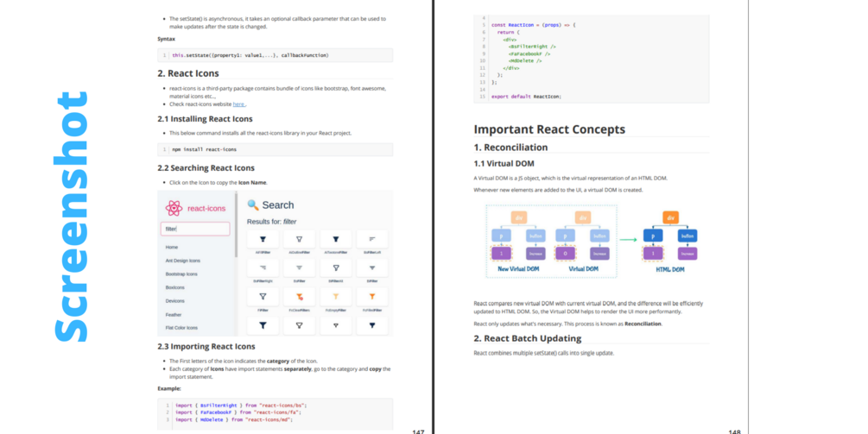Viewport: 868px width, 434px height.
Task: Click the import FaFacebookF code line
Action: tap(238, 412)
